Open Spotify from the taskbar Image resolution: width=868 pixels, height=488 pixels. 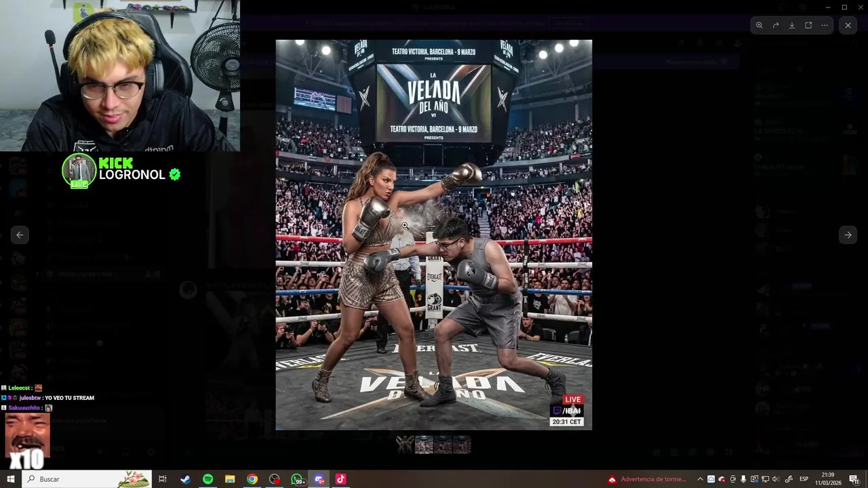pos(208,479)
